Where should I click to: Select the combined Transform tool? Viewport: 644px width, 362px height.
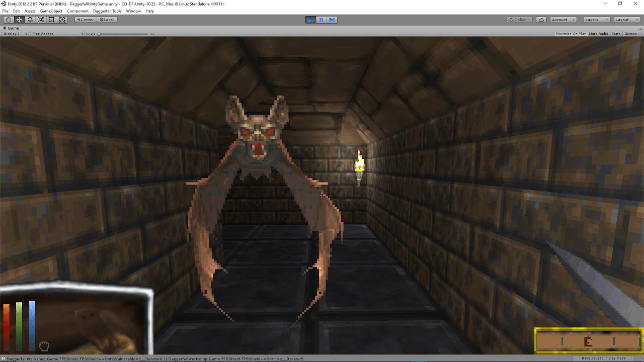62,20
